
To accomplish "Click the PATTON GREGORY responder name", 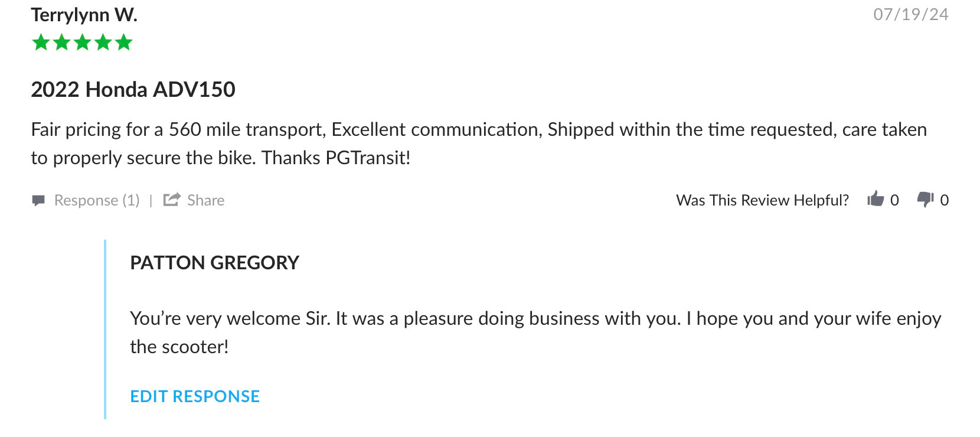I will point(214,263).
